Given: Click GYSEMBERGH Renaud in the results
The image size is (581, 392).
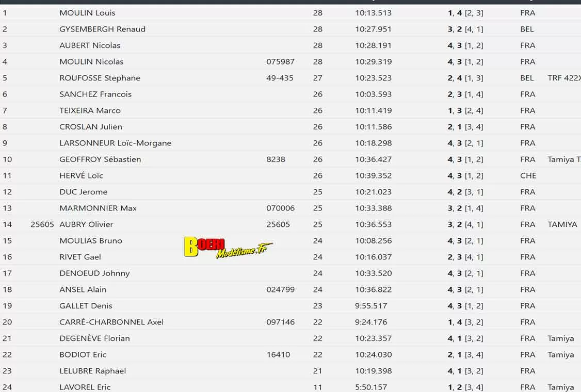Looking at the screenshot, I should coord(102,29).
